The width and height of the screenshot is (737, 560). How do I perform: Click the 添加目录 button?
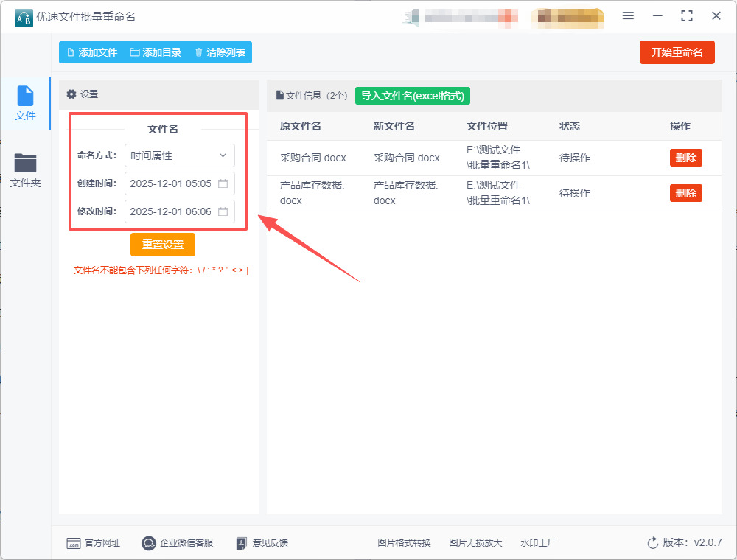point(156,52)
